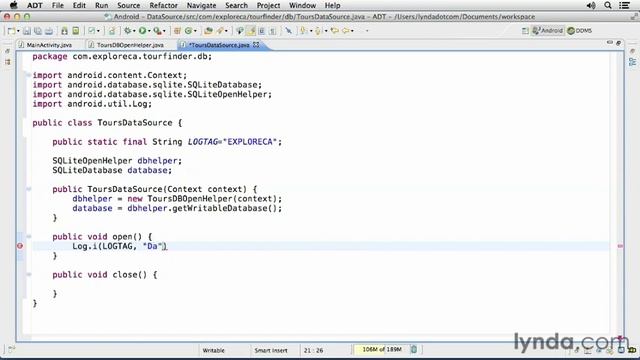
Task: Open the Apple menu
Action: pyautogui.click(x=13, y=5)
